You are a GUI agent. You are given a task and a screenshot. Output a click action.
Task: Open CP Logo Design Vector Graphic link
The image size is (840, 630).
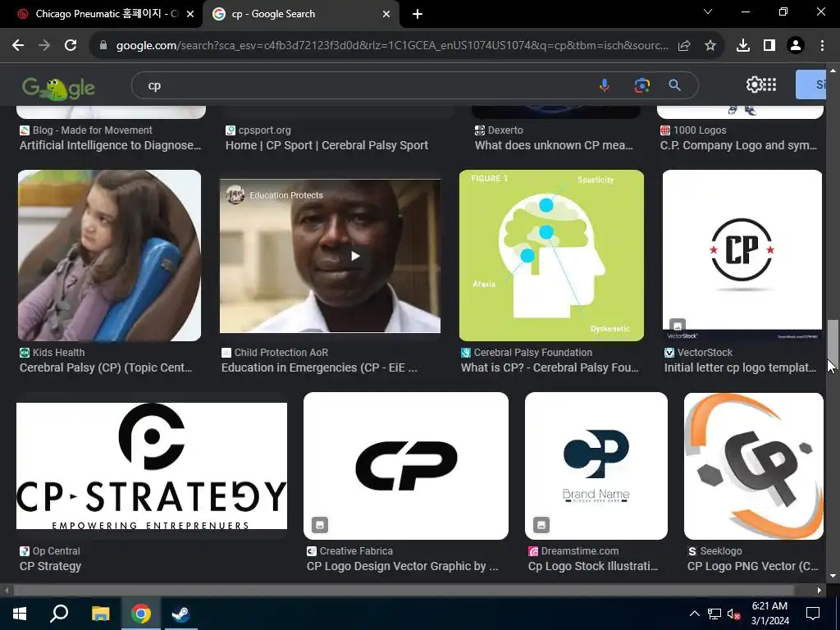click(402, 566)
